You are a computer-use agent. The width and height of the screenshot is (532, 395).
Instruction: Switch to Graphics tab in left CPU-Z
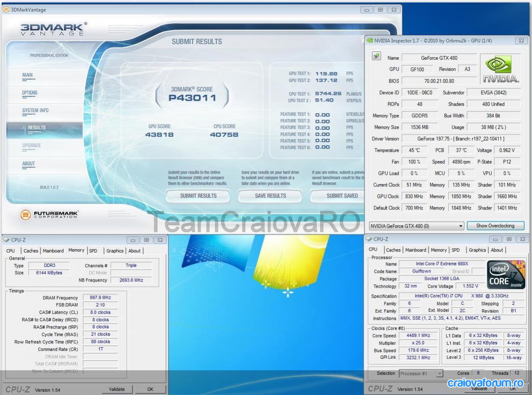coord(115,251)
